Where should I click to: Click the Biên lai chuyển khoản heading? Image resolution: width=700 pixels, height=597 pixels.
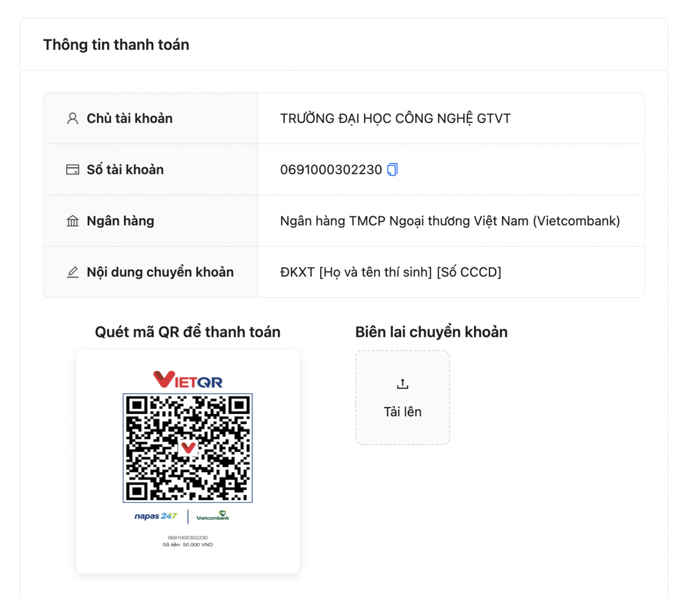pyautogui.click(x=432, y=332)
